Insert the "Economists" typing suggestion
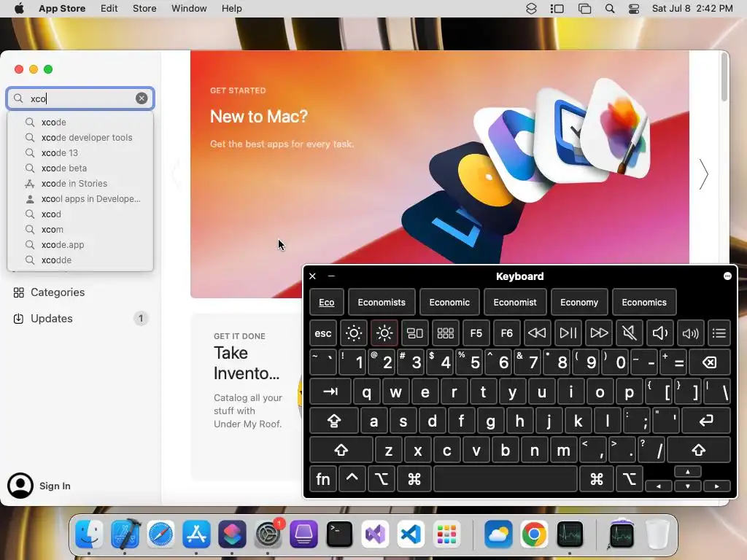The width and height of the screenshot is (747, 560). coord(382,303)
